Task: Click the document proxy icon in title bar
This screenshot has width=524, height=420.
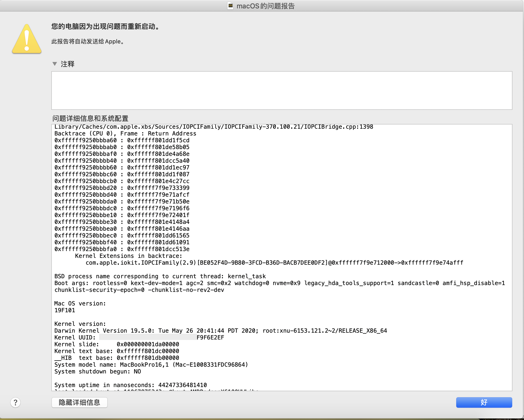Action: point(230,6)
